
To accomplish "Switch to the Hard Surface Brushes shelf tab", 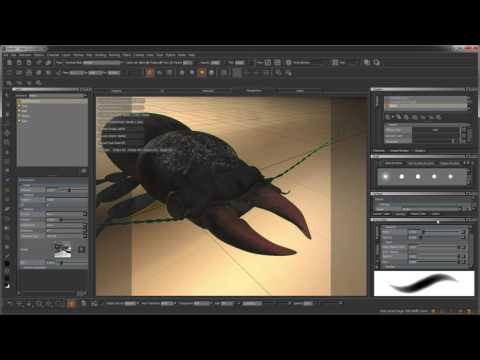I will coord(421,163).
